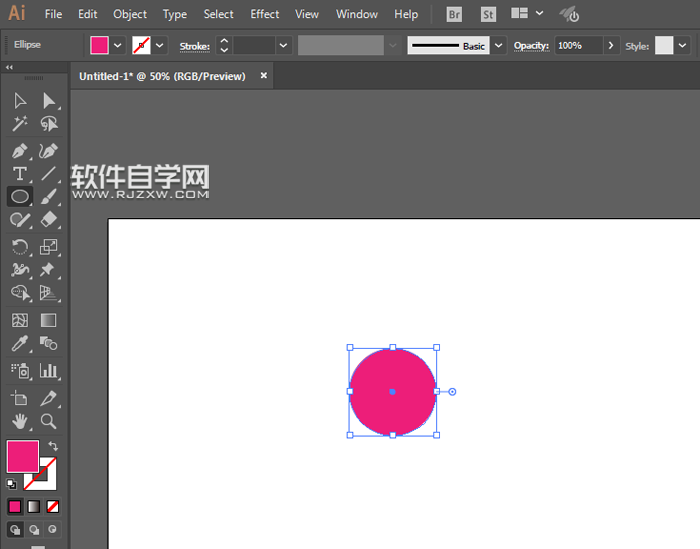Expand the Basic brush definition dropdown

499,46
